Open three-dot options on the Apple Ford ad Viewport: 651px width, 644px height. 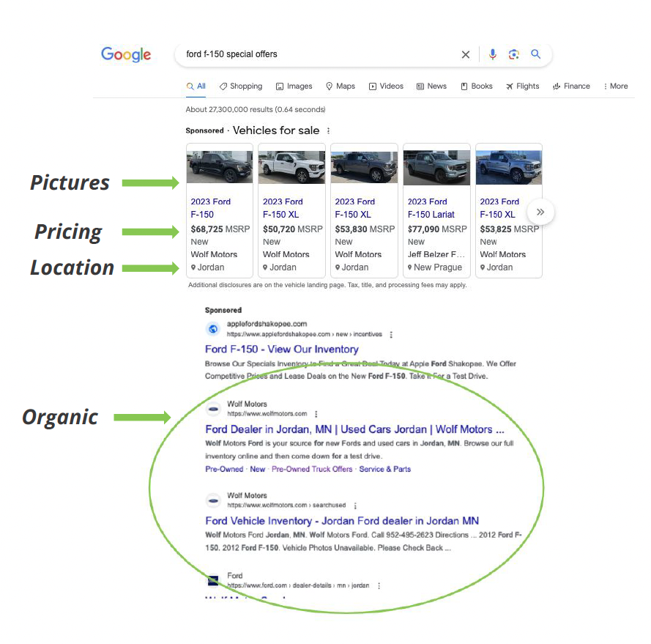[391, 334]
